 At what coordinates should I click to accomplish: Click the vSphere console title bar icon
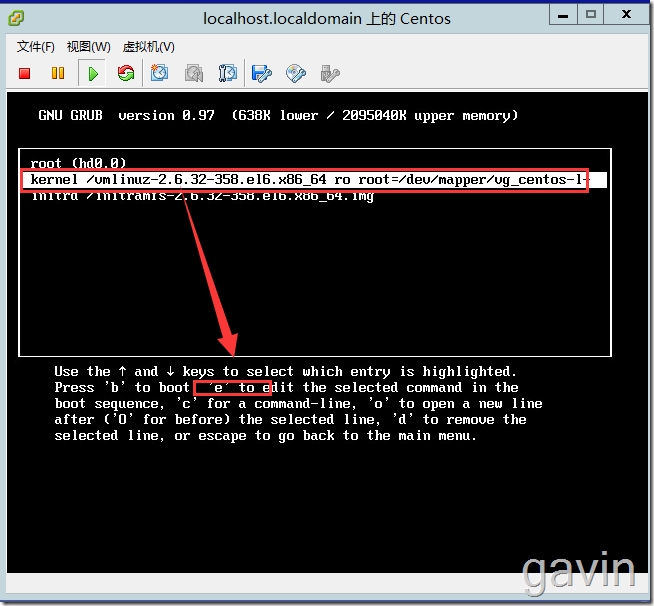(x=16, y=18)
